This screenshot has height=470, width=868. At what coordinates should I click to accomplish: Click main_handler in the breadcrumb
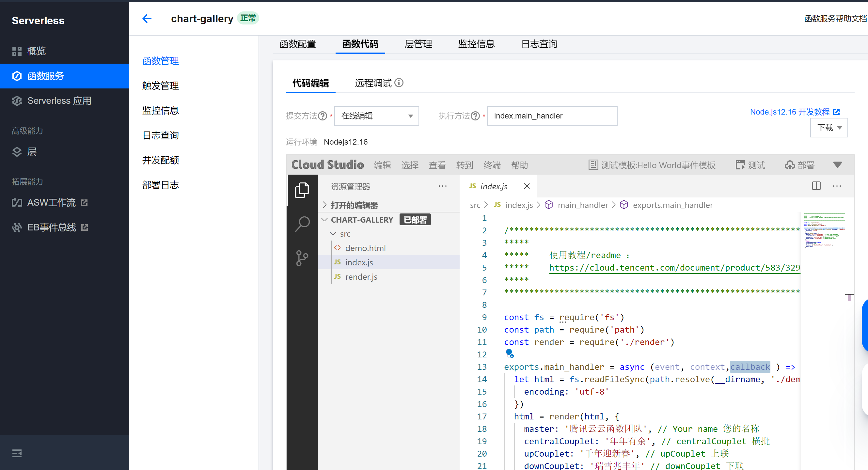tap(583, 205)
